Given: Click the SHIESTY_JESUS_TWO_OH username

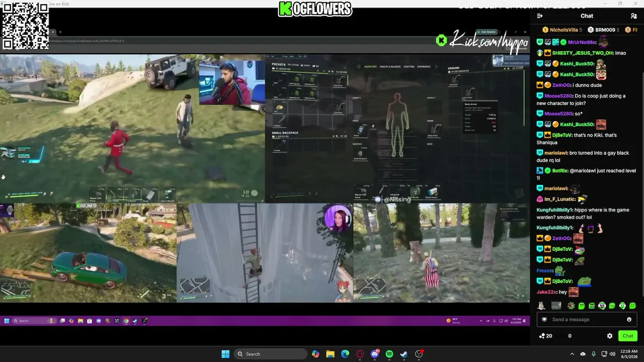Looking at the screenshot, I should tap(583, 53).
